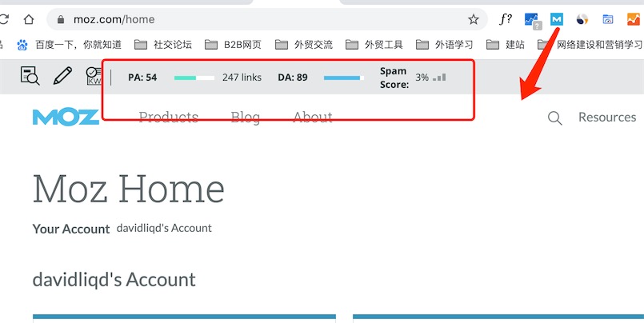Open davidliqd's Account breadcrumb link
Viewport: 644px width, 323px height.
164,228
